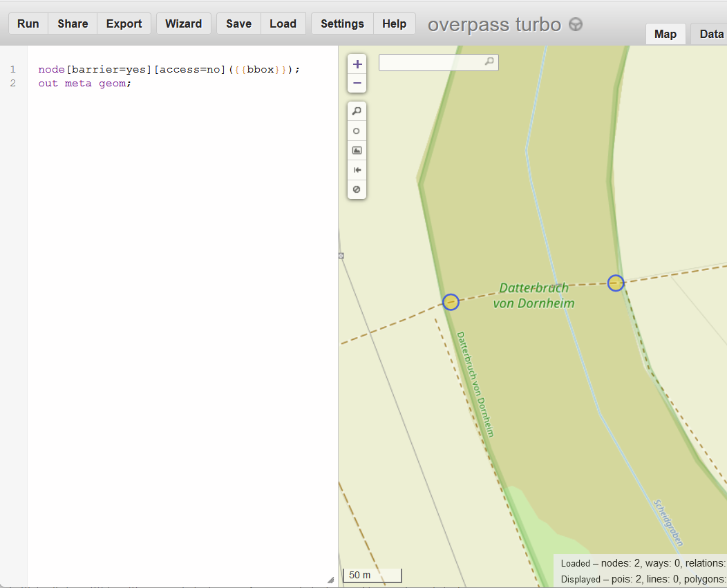
Task: Open the Help dialog
Action: coord(394,23)
